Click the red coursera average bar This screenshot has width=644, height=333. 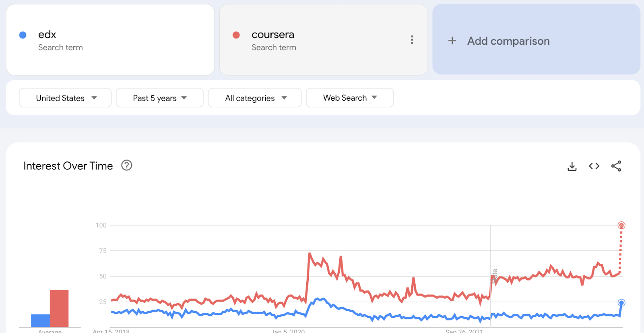point(59,308)
